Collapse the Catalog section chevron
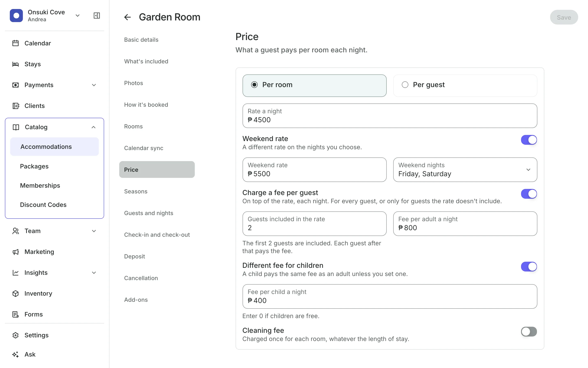Image resolution: width=588 pixels, height=368 pixels. [94, 127]
